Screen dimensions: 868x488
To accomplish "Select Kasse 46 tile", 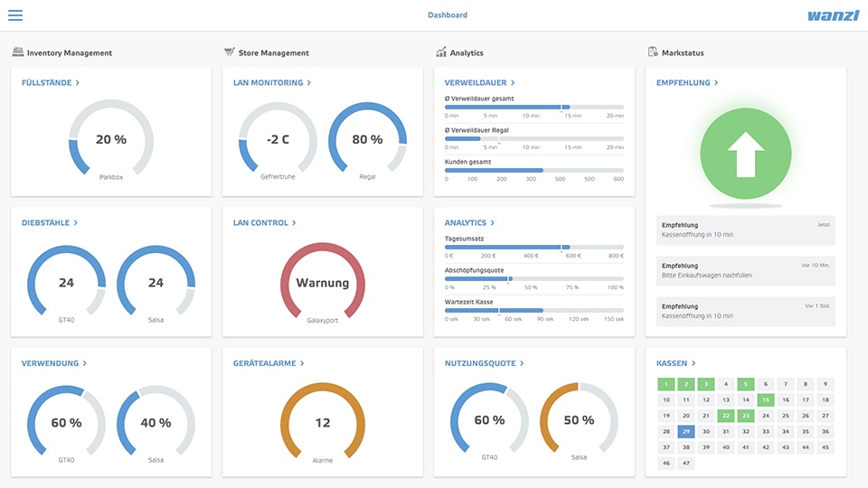I will point(666,463).
